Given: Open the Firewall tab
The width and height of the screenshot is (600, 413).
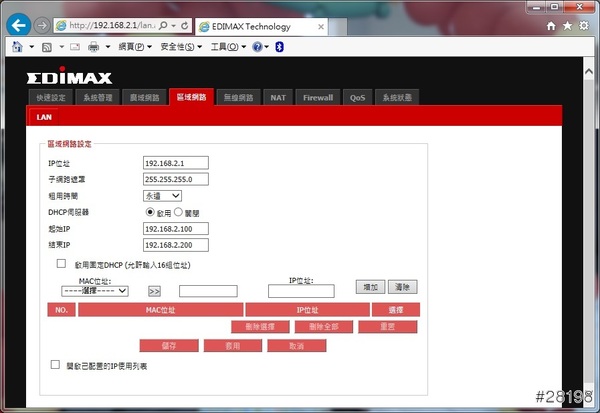Looking at the screenshot, I should click(318, 98).
